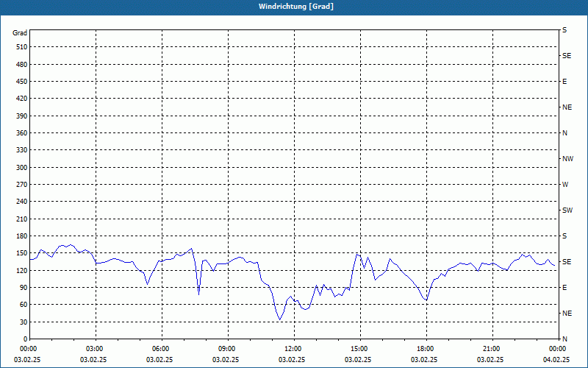Screen dimensions: 588x368
Task: Click the 30 y-axis value
Action: click(24, 322)
